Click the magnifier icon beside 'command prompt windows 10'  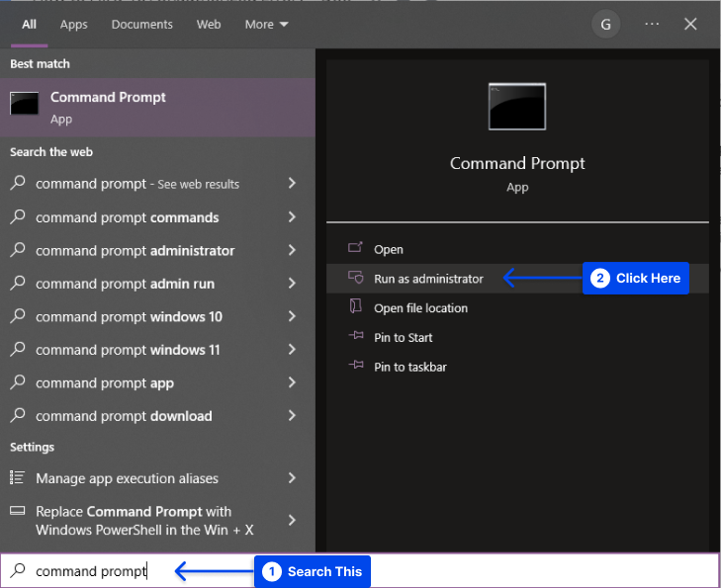18,315
